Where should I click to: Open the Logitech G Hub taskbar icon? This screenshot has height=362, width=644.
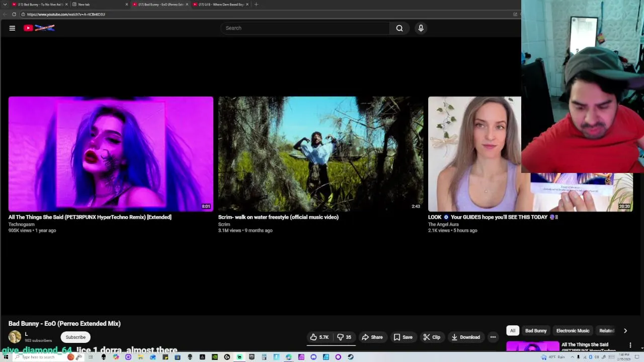pos(227,357)
